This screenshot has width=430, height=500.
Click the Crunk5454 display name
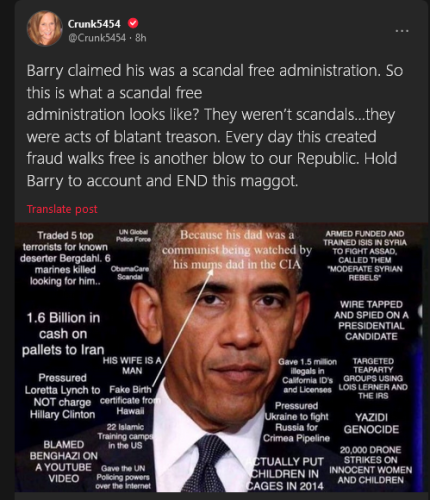(x=94, y=24)
